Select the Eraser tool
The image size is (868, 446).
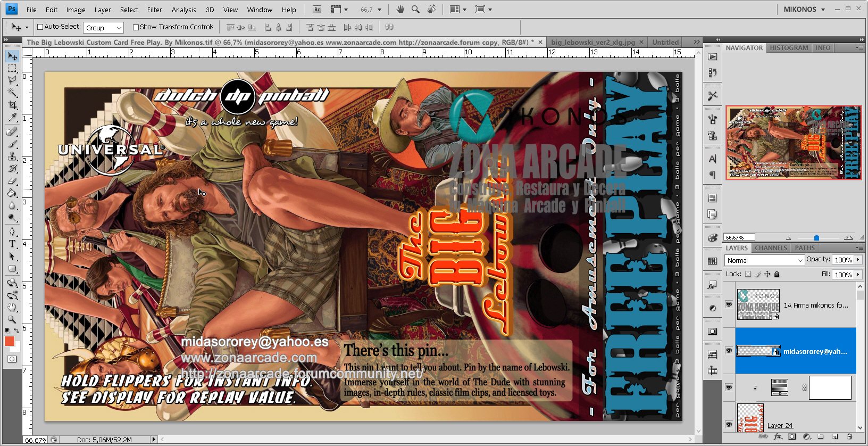coord(12,180)
